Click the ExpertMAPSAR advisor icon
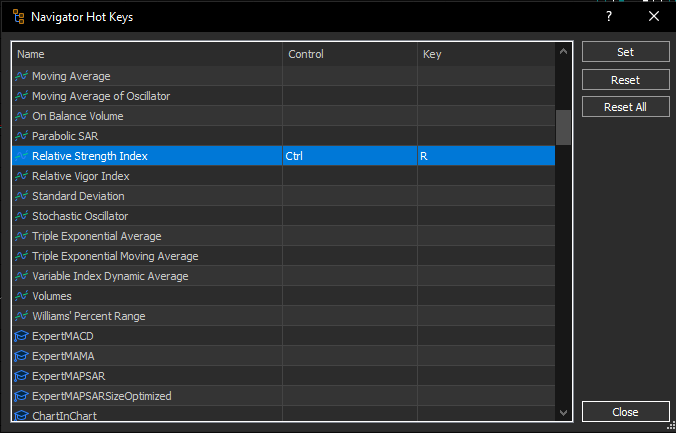This screenshot has width=676, height=433. (20, 376)
